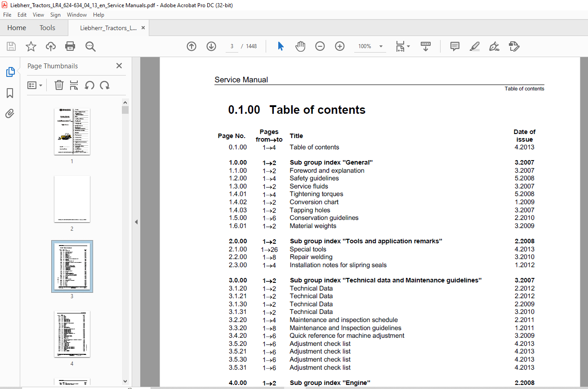Screen dimensions: 588x389
Task: Click 'Special tools' entry
Action: click(x=308, y=249)
